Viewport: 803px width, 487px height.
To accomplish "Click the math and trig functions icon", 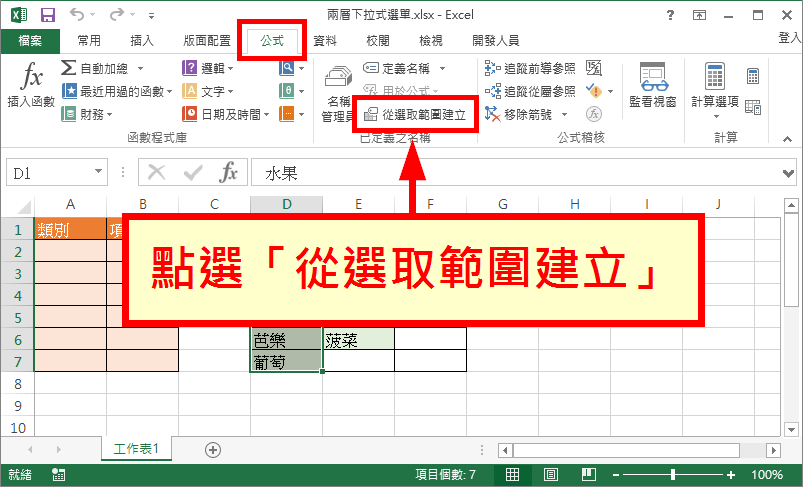I will coord(287,91).
